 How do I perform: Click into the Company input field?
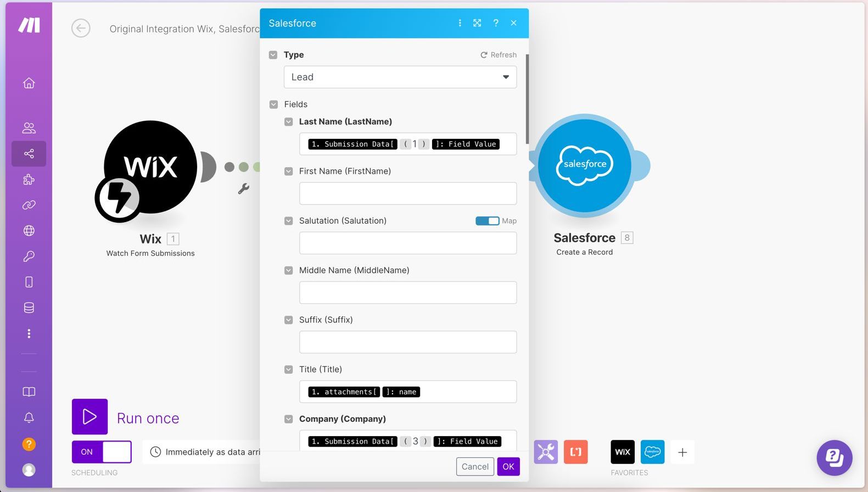coord(408,440)
